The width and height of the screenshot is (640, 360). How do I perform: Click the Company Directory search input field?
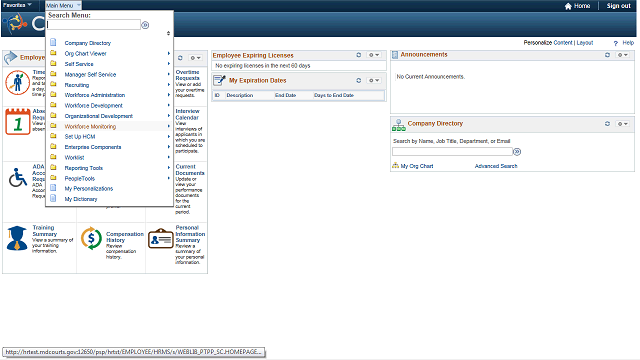452,152
